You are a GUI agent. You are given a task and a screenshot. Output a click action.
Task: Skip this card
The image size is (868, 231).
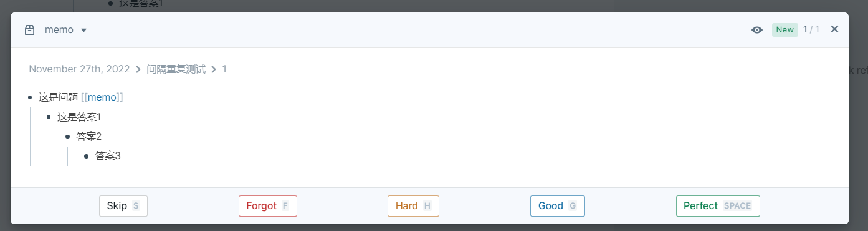click(x=123, y=206)
